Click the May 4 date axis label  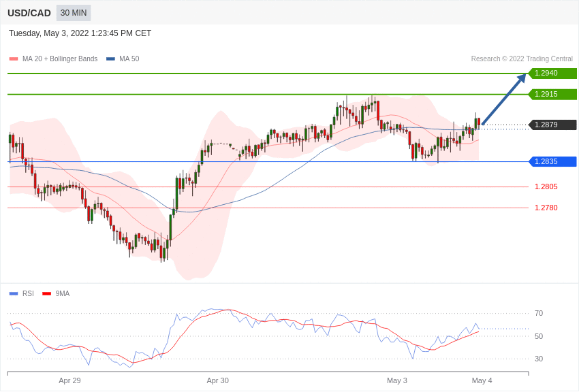[482, 380]
